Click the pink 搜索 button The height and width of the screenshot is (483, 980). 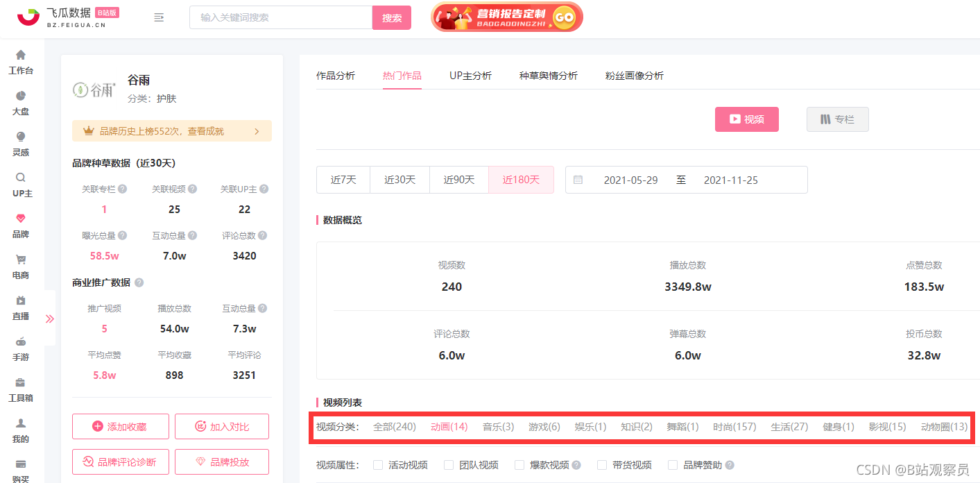tap(392, 18)
